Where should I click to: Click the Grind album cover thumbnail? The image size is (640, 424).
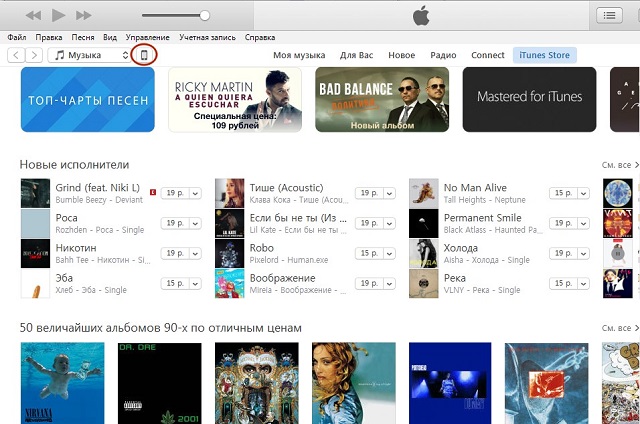(x=36, y=193)
